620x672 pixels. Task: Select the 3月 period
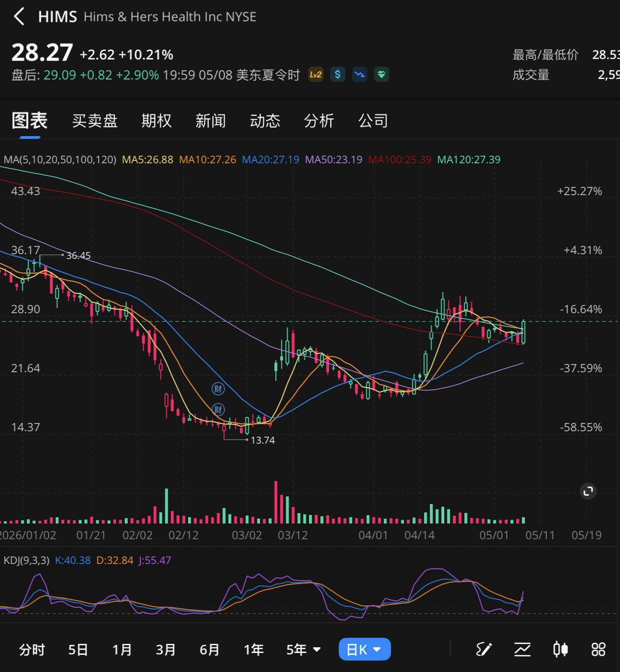pyautogui.click(x=165, y=650)
